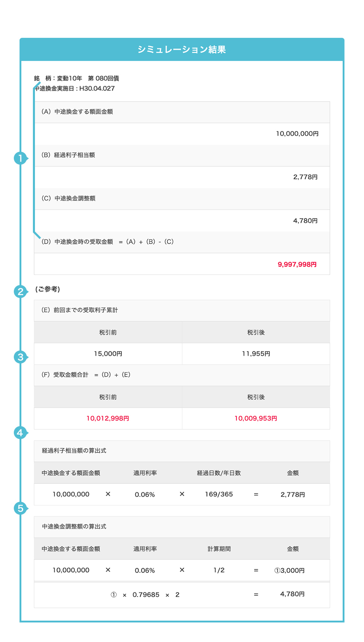Click the 10,000,000円 face amount value
364x642 pixels.
click(297, 134)
